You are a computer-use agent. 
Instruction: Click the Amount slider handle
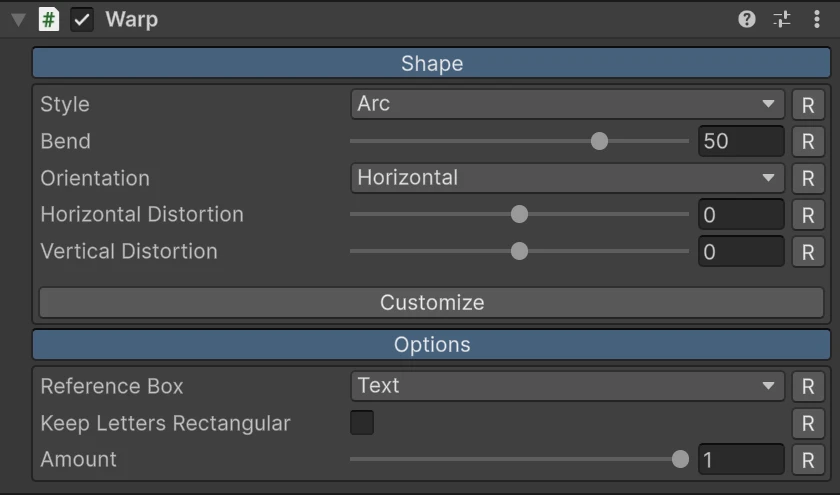click(x=680, y=459)
